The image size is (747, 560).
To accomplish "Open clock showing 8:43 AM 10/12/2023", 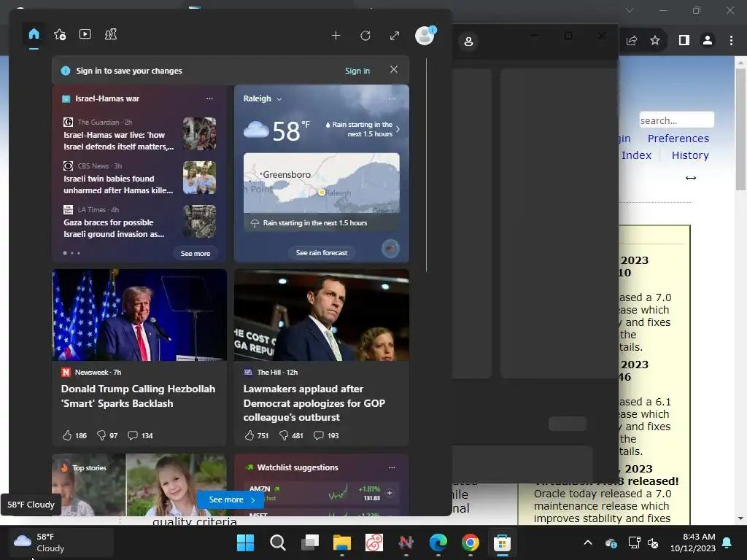I will click(693, 542).
